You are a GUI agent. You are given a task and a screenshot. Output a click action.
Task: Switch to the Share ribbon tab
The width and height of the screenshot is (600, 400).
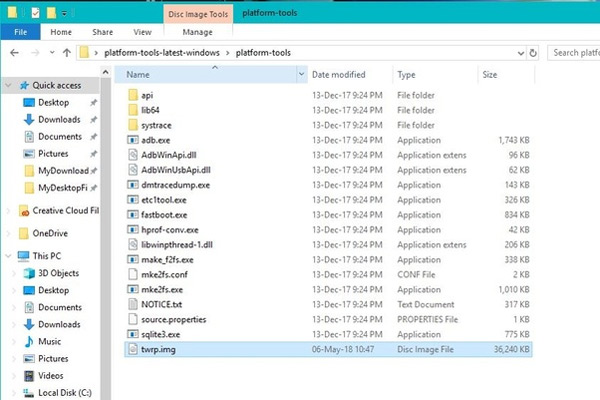(103, 32)
